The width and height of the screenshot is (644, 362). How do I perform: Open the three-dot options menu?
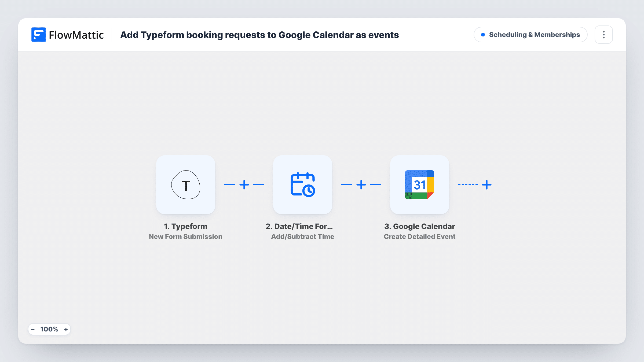(x=604, y=35)
